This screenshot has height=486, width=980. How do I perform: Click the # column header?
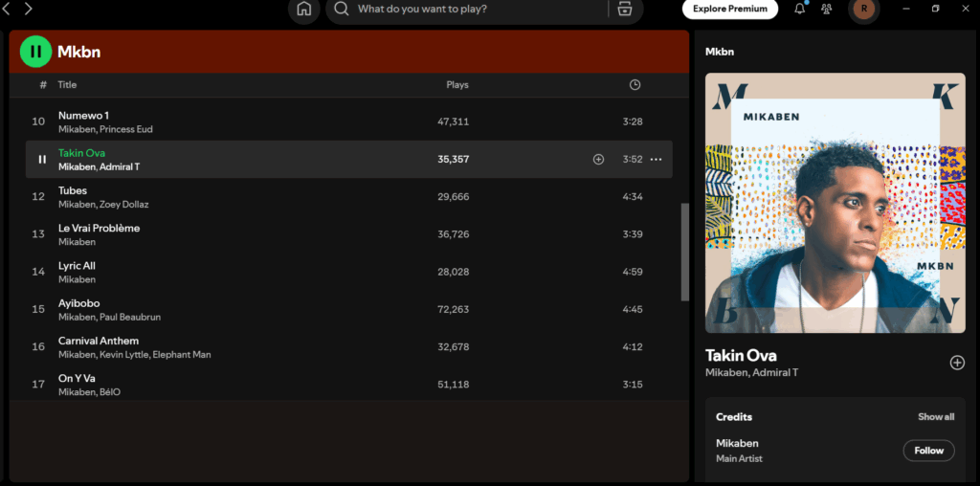(x=43, y=84)
